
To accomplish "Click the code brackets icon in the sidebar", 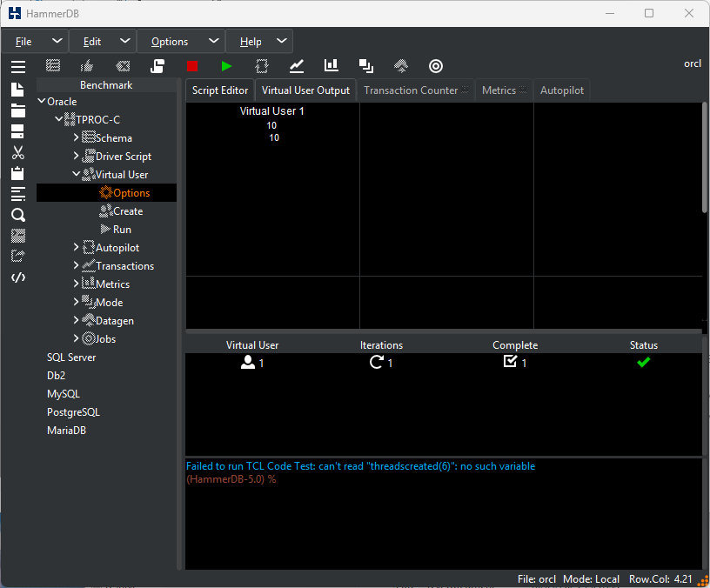I will pyautogui.click(x=17, y=277).
